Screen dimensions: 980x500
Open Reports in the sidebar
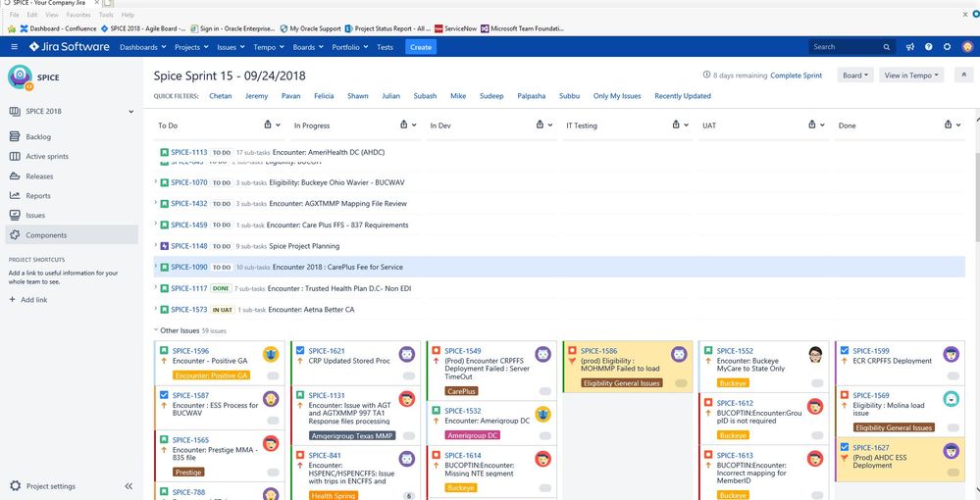(37, 196)
